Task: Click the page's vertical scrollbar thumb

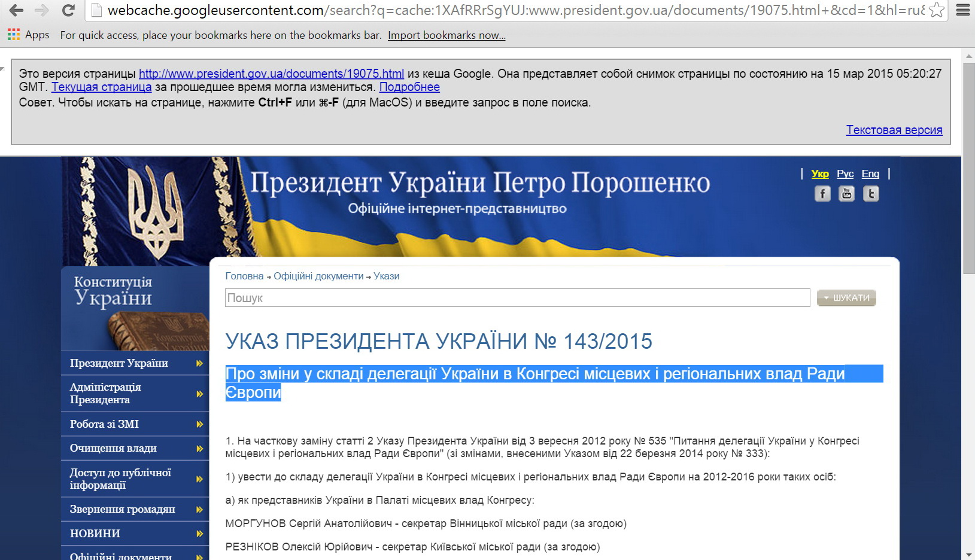Action: [968, 168]
